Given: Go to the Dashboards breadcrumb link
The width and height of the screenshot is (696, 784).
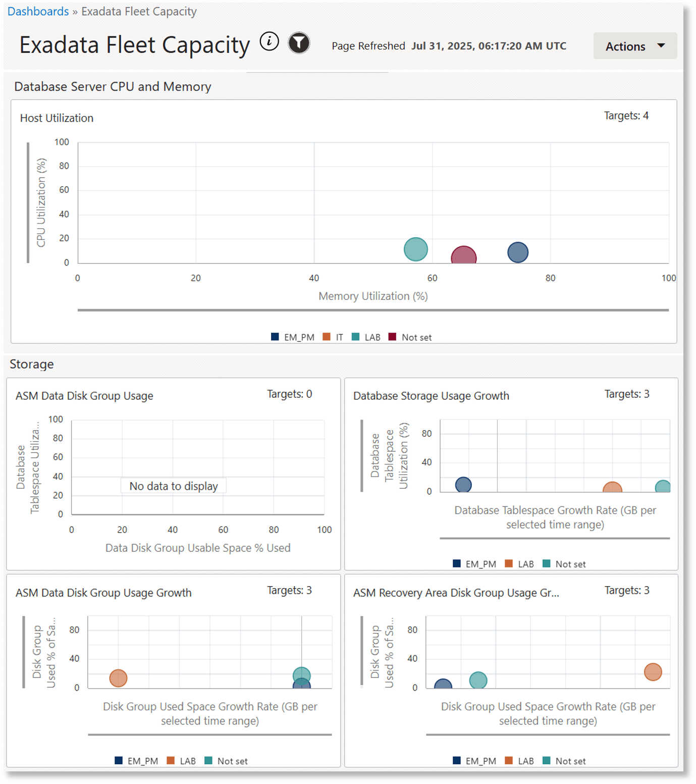Looking at the screenshot, I should pos(38,11).
